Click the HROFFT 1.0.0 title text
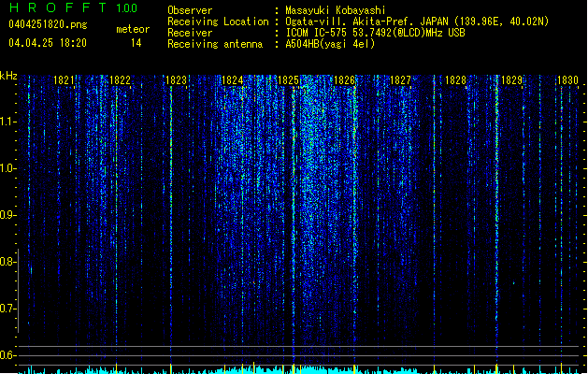Image resolution: width=588 pixels, height=374 pixels. tap(74, 7)
